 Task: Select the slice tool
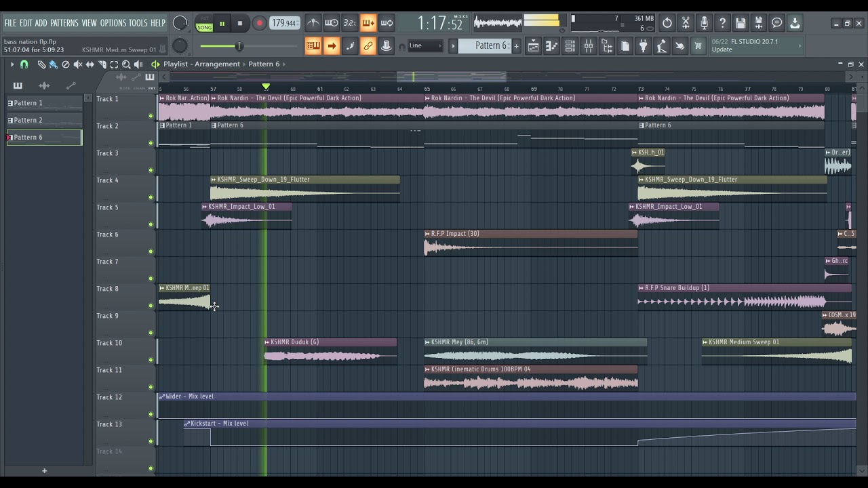pyautogui.click(x=102, y=64)
